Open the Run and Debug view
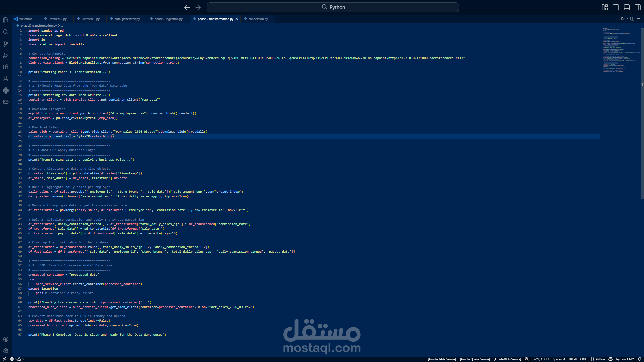Viewport: 644px width, 362px height. 6,56
